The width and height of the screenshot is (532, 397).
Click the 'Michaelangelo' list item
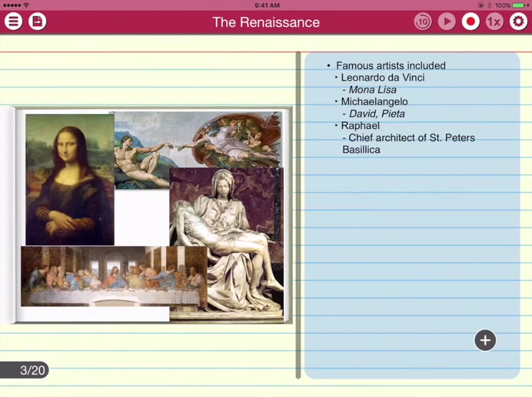point(374,101)
